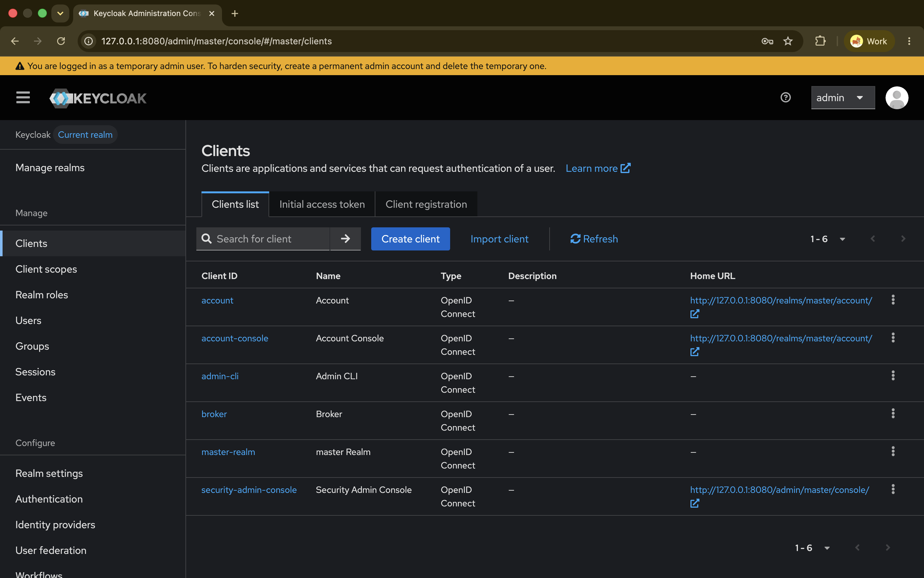The width and height of the screenshot is (924, 578).
Task: Open the account client link
Action: [217, 301]
